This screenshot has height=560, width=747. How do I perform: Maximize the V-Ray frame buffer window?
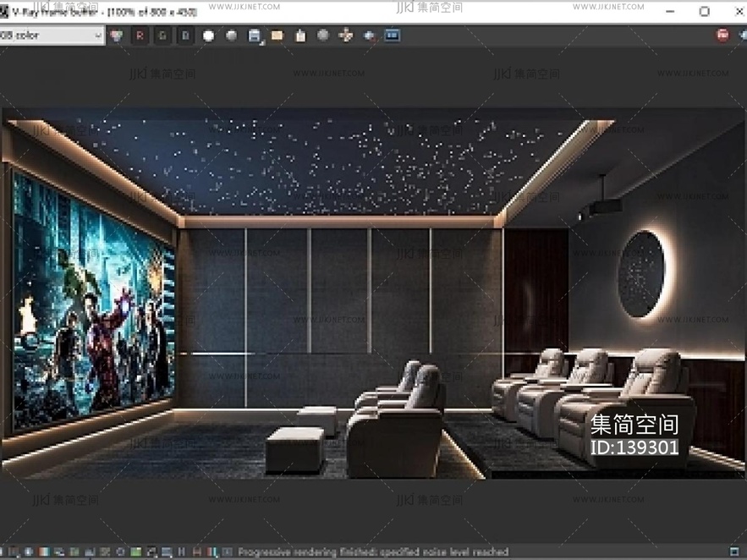click(x=704, y=11)
